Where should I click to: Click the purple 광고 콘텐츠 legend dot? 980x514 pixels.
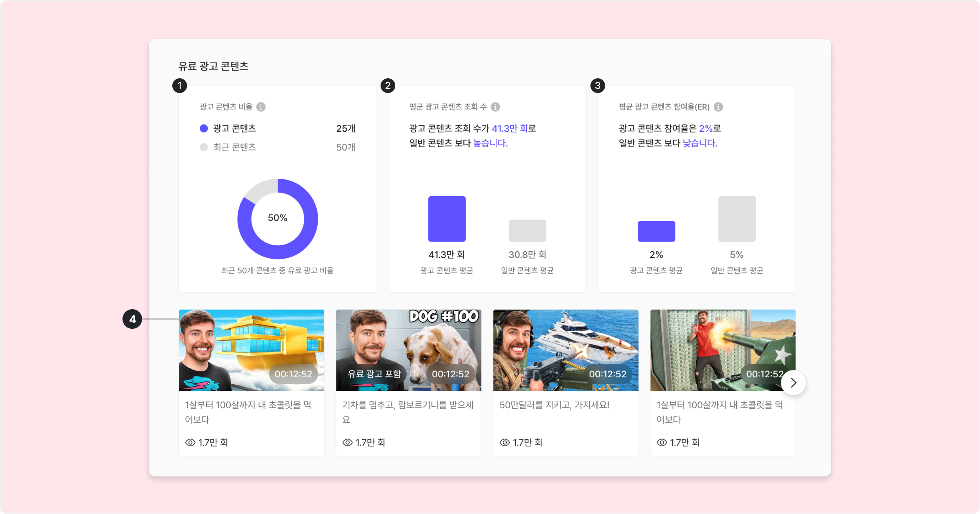[204, 128]
